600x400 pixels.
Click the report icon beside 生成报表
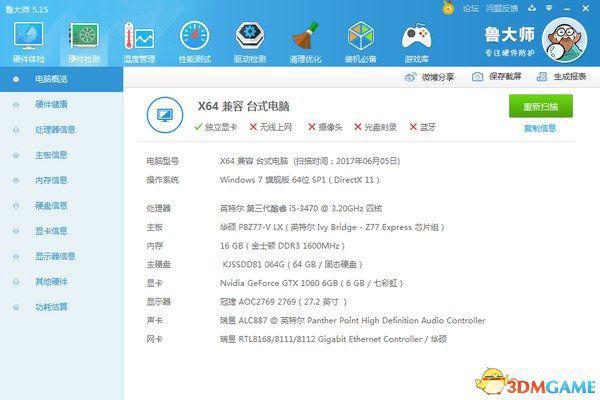click(x=542, y=77)
